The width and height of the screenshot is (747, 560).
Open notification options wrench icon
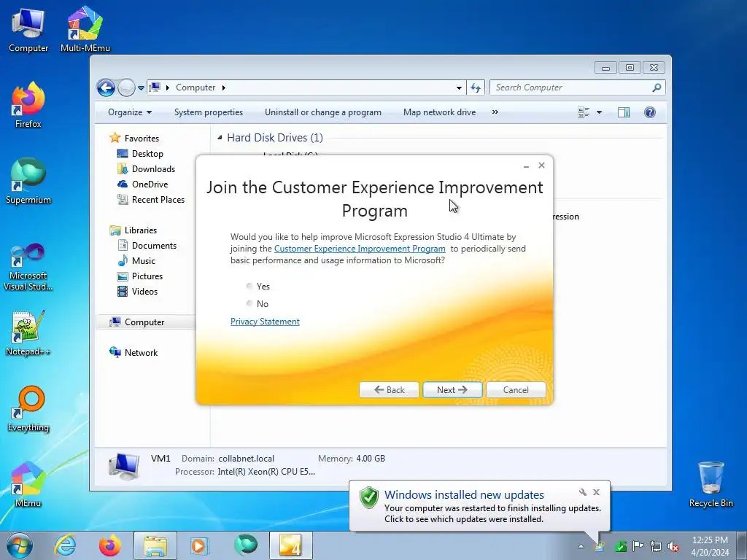(583, 492)
